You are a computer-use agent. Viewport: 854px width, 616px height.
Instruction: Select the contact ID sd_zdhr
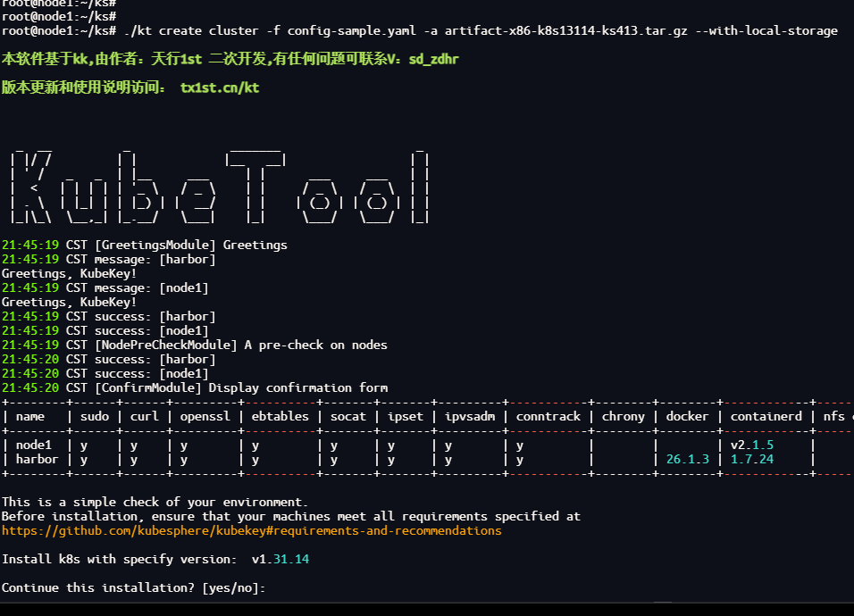(433, 59)
